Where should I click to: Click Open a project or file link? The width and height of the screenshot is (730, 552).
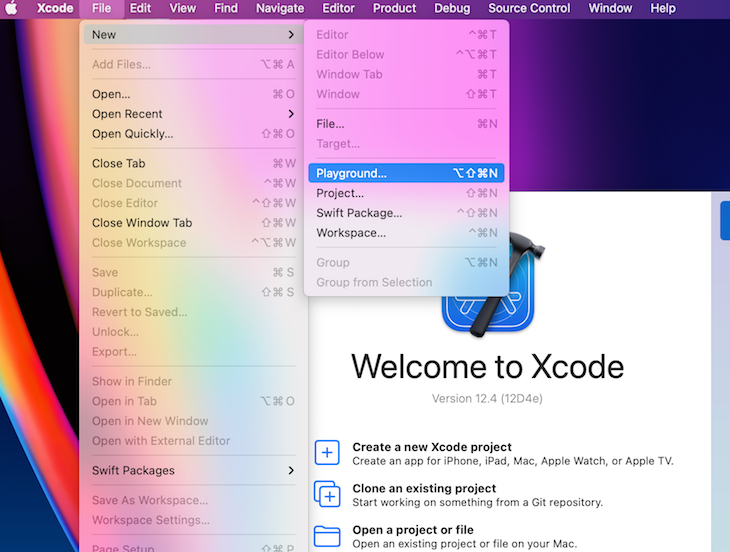pos(413,530)
